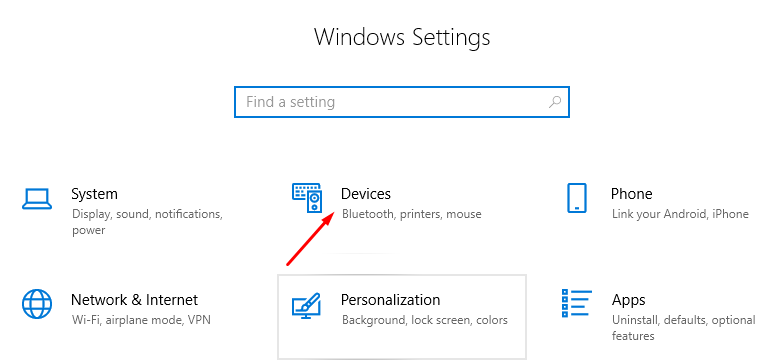Open the Devices settings title
This screenshot has height=363, width=773.
click(366, 194)
